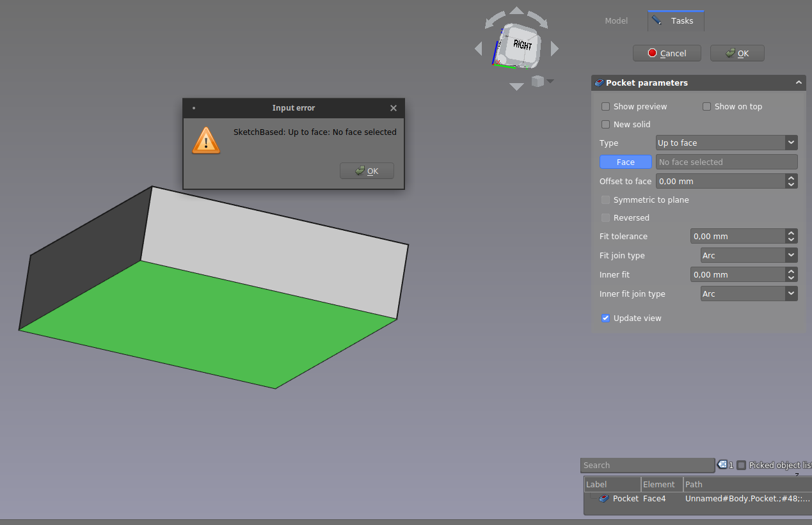The width and height of the screenshot is (812, 525).
Task: Collapse the Pocket parameters panel
Action: tap(799, 82)
